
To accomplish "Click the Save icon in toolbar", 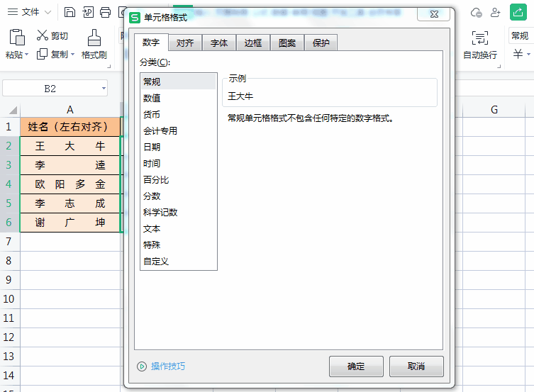I will tap(69, 12).
